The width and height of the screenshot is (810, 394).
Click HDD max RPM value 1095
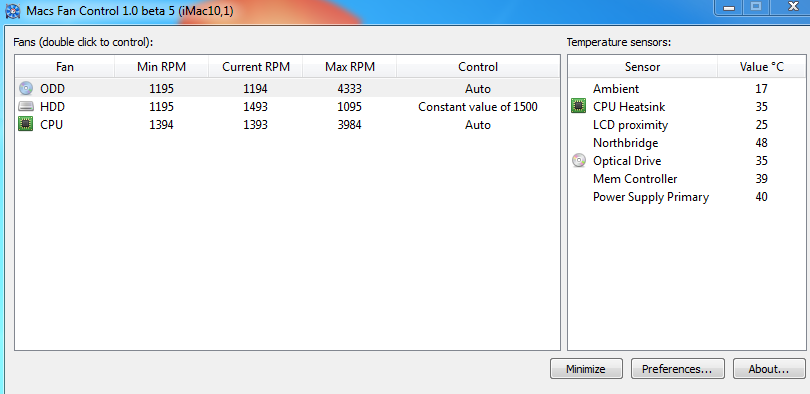[349, 107]
